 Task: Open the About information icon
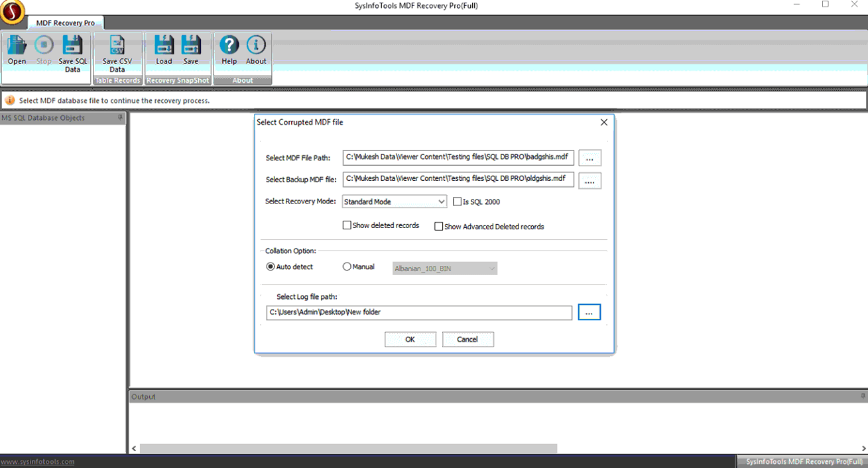[x=256, y=46]
